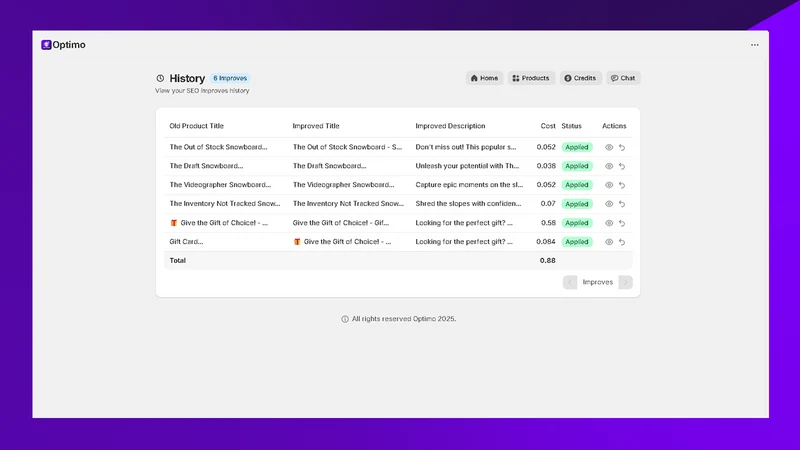Click the cost 0.07 cell

pos(548,204)
